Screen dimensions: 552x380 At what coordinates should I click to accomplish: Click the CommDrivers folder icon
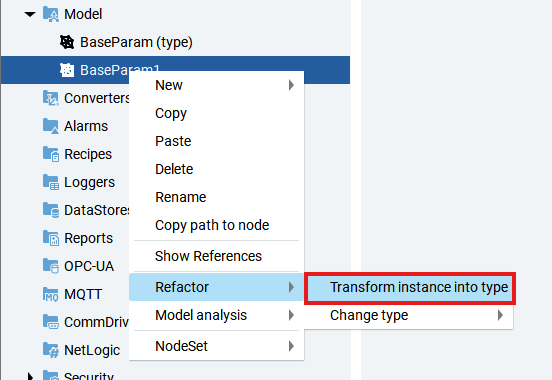click(x=51, y=322)
